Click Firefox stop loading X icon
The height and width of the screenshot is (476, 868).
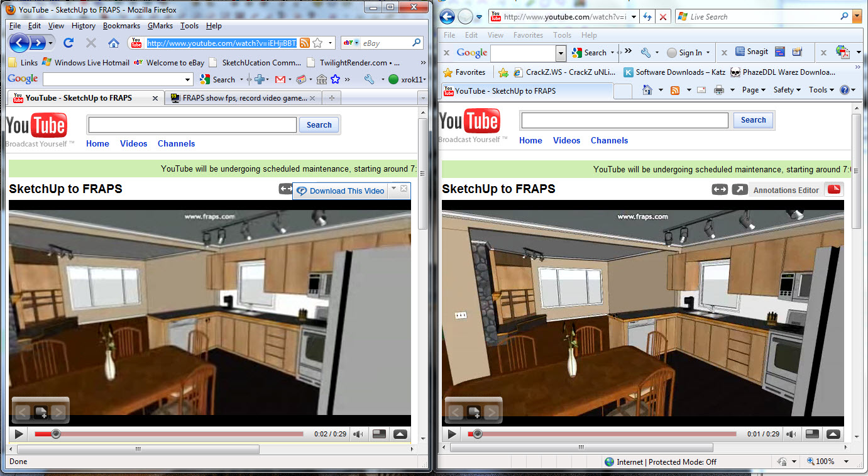[x=91, y=43]
